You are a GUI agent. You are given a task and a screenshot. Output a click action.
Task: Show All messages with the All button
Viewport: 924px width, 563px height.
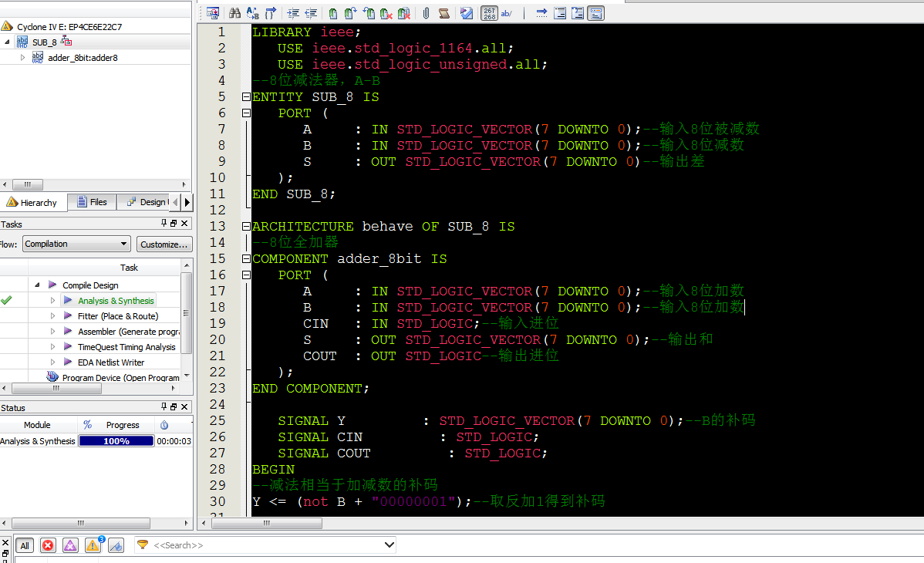25,545
